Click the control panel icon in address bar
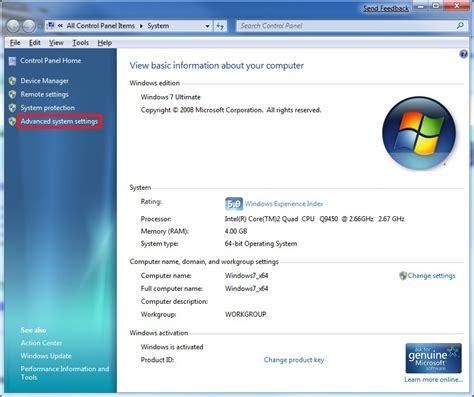 [x=51, y=26]
